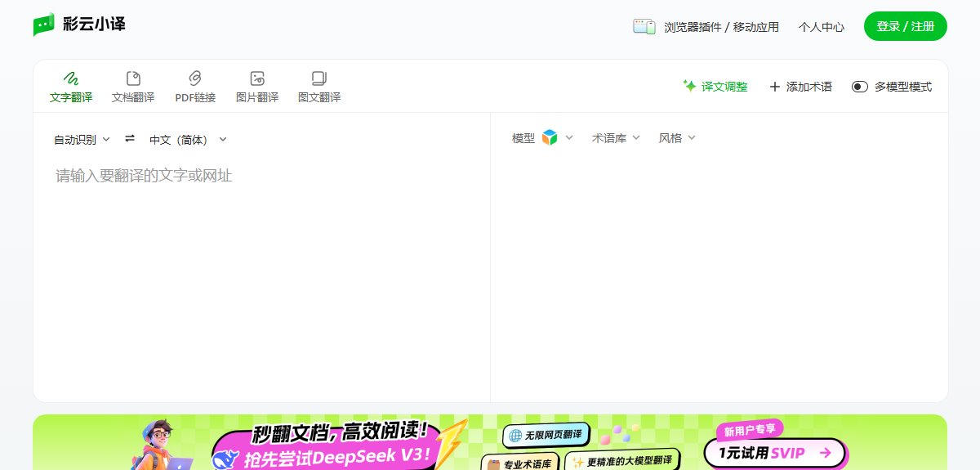Expand the 模型 dropdown chevron

pyautogui.click(x=569, y=138)
